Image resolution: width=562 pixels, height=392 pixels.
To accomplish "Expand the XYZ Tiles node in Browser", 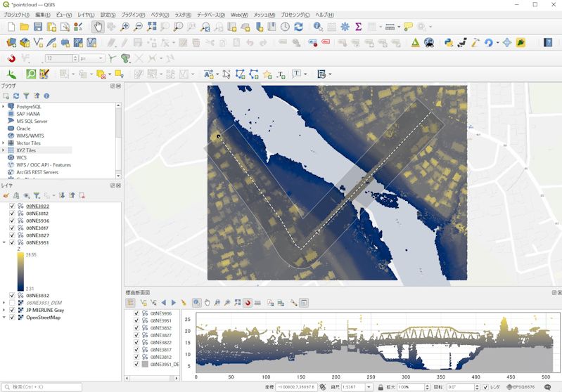I will point(4,150).
